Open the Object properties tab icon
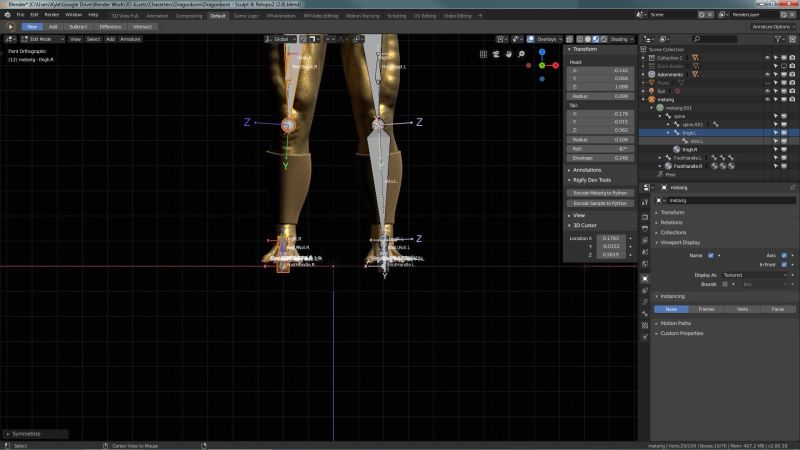The height and width of the screenshot is (450, 800). pos(645,279)
